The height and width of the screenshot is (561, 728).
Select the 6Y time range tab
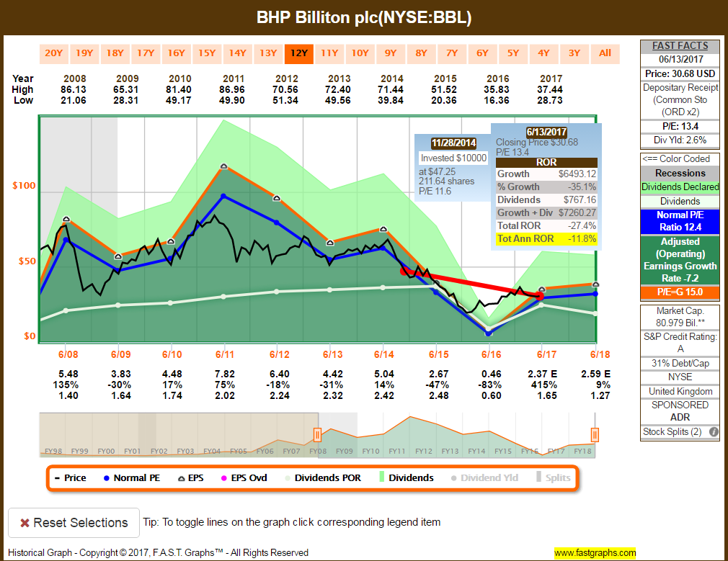(483, 53)
